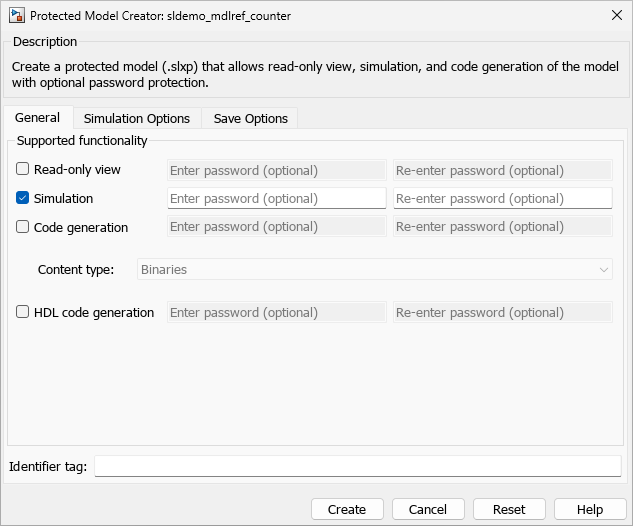
Task: Open the Content type dropdown
Action: [x=374, y=269]
